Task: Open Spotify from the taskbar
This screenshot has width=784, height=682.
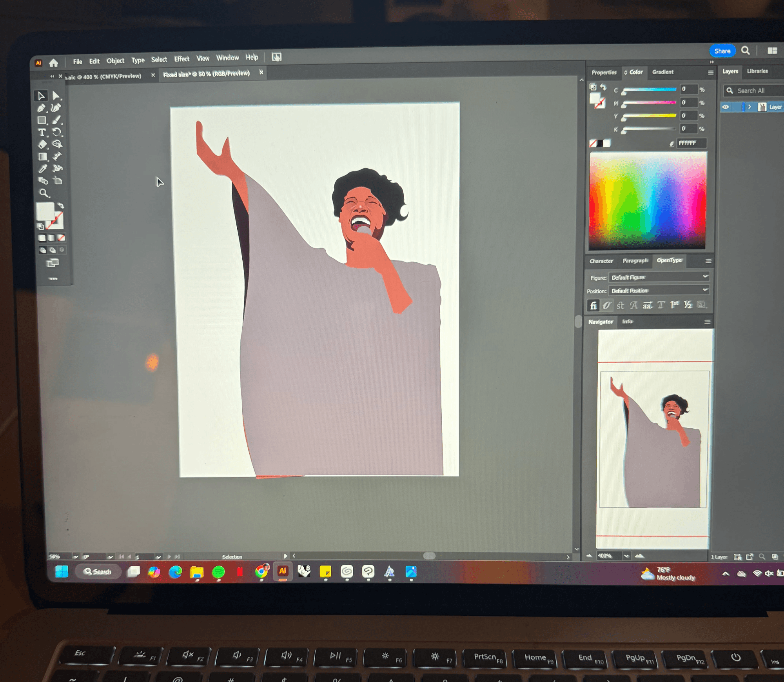Action: click(218, 572)
